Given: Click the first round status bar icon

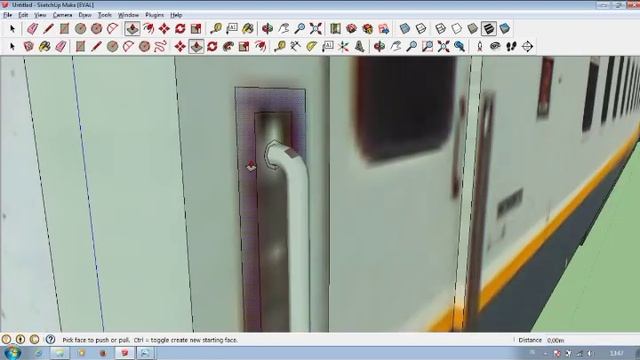Looking at the screenshot, I should click(x=6, y=339).
